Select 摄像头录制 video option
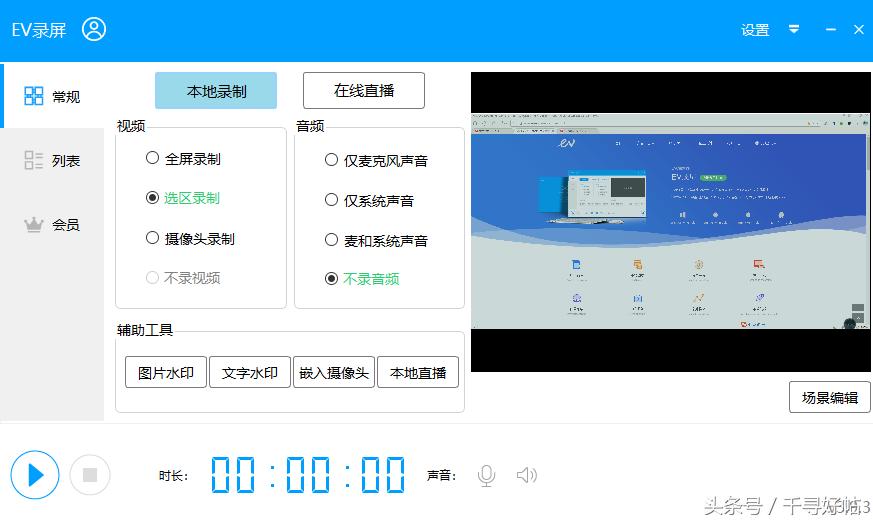This screenshot has width=873, height=523. click(190, 238)
